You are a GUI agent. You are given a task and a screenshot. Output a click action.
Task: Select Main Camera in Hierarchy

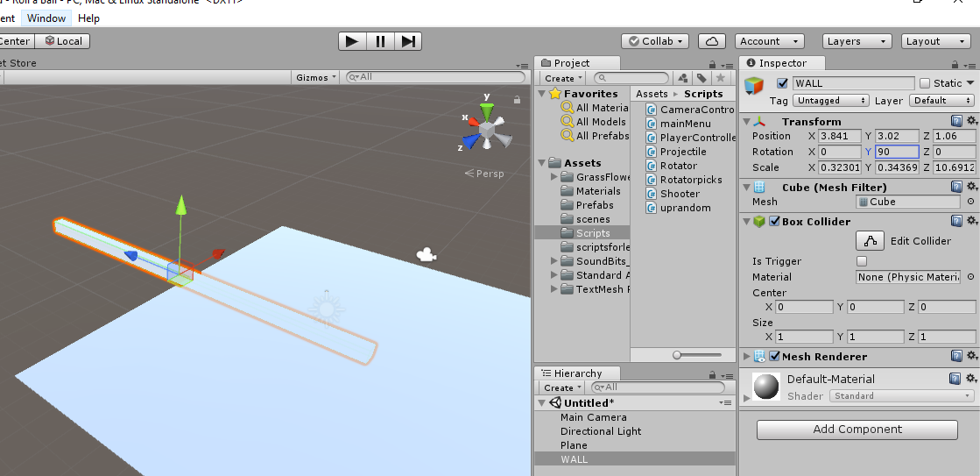[593, 417]
